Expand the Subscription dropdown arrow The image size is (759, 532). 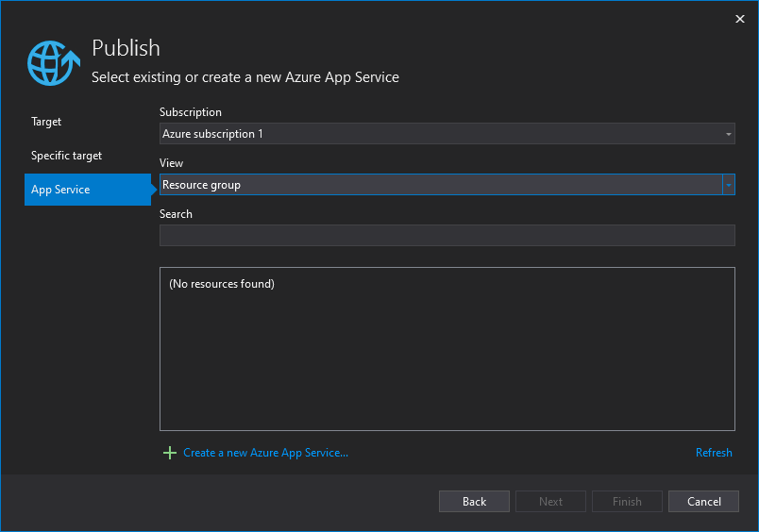[x=728, y=134]
